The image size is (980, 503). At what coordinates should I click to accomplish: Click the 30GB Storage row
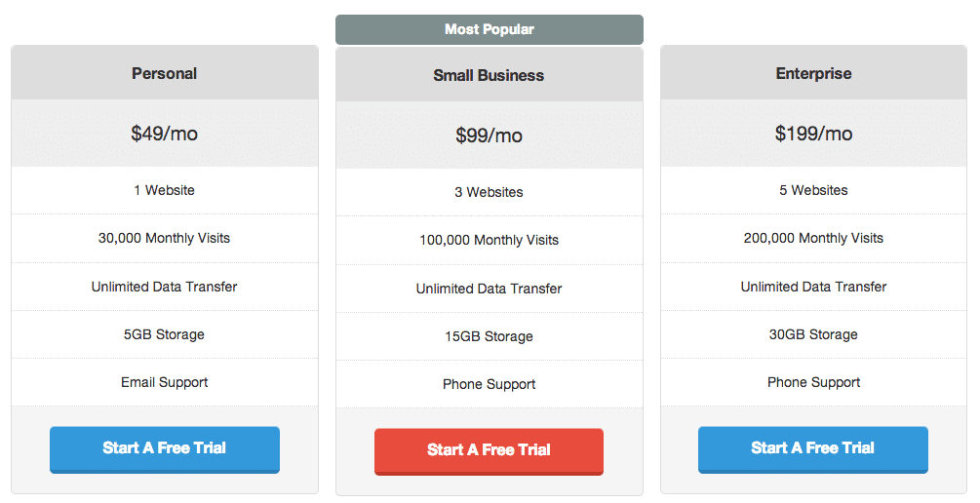point(813,334)
